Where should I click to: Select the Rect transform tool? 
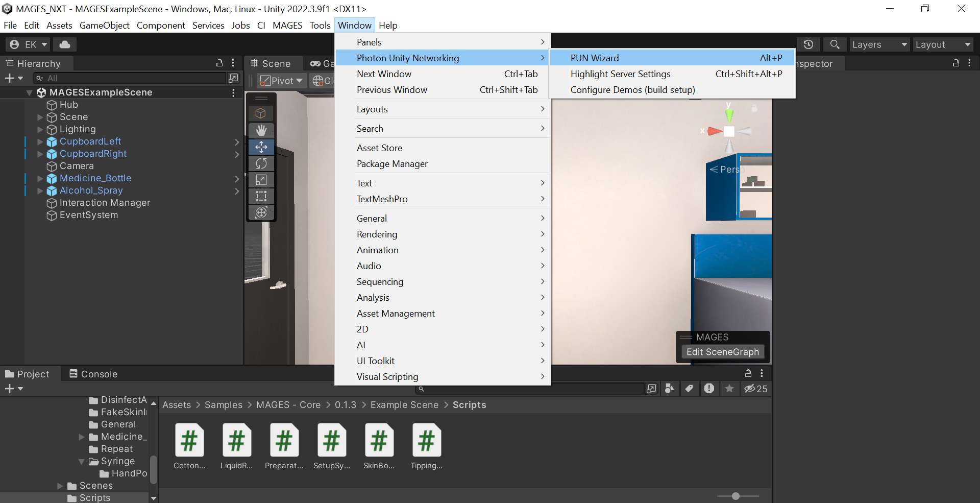(x=261, y=196)
